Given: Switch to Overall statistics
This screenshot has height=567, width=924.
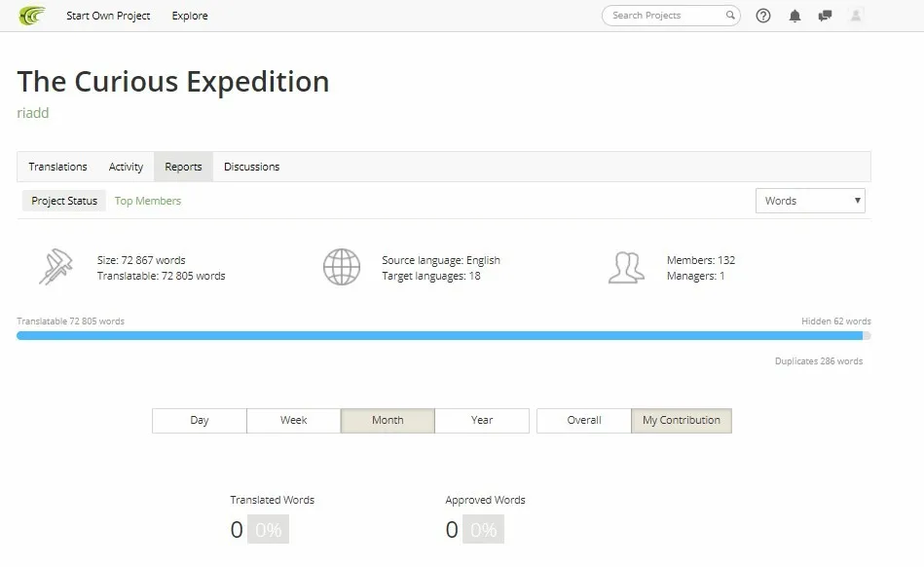Looking at the screenshot, I should [x=584, y=421].
